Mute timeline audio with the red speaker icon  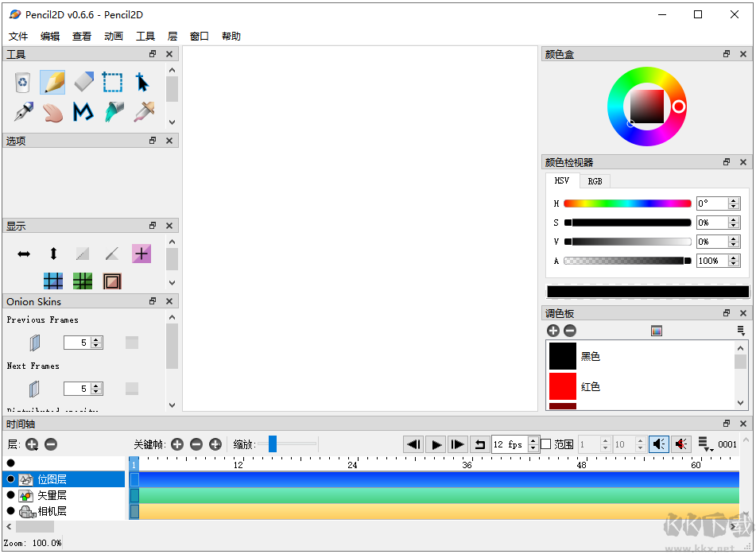(x=681, y=444)
